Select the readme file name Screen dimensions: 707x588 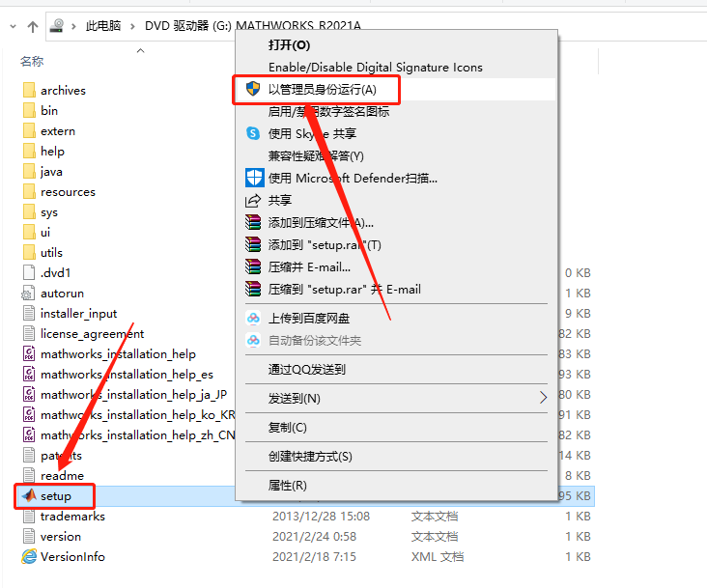click(x=62, y=476)
